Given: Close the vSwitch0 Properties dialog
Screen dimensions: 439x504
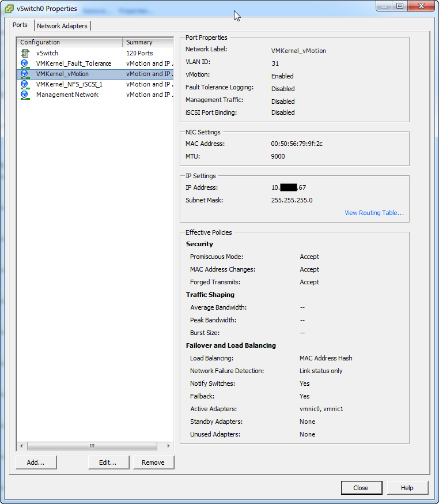Looking at the screenshot, I should coord(361,488).
